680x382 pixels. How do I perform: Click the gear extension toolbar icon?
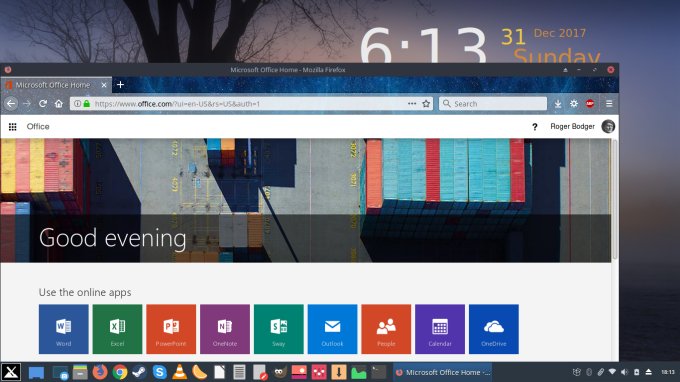pos(574,104)
